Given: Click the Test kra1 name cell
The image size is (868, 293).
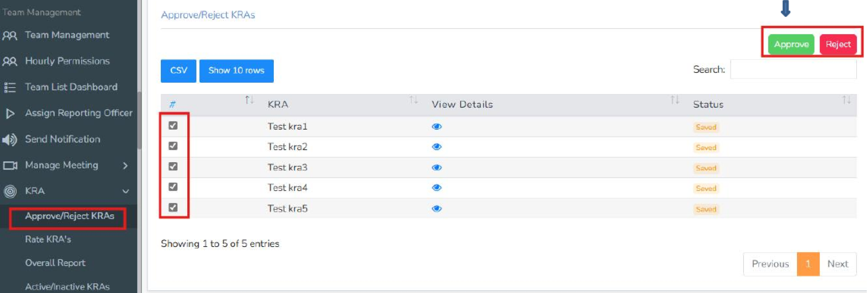Looking at the screenshot, I should 287,126.
